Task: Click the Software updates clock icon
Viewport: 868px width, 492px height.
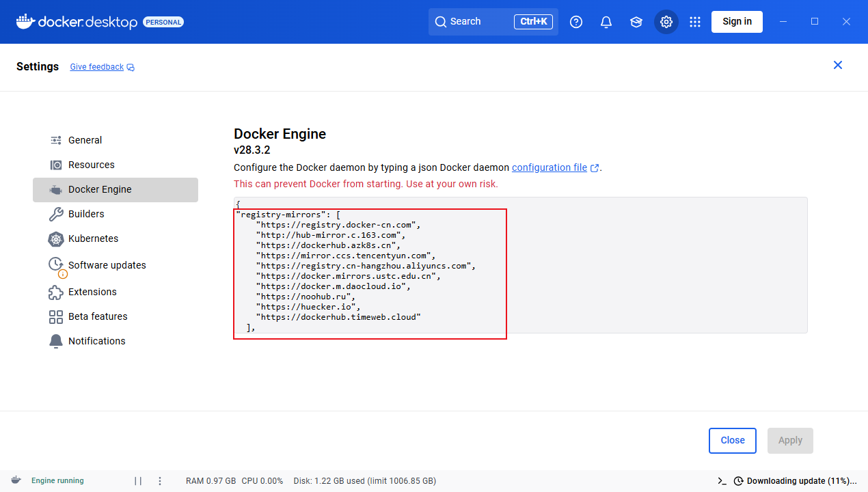Action: coord(56,264)
